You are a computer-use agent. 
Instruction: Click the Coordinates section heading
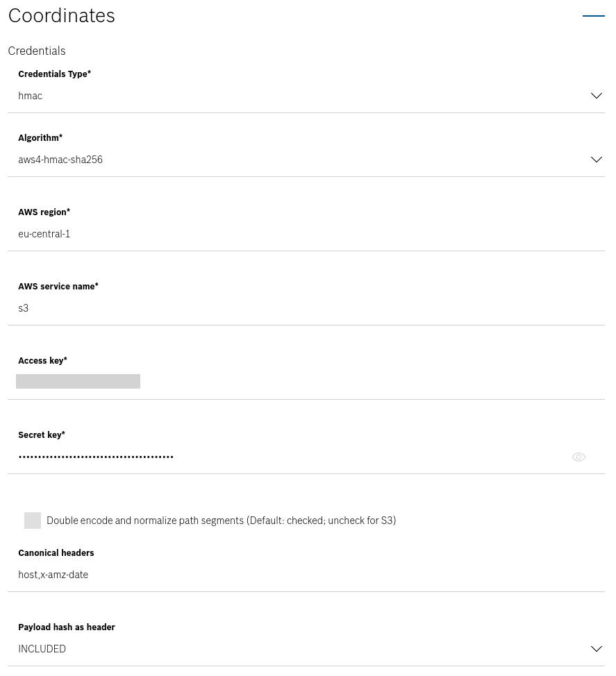[61, 15]
